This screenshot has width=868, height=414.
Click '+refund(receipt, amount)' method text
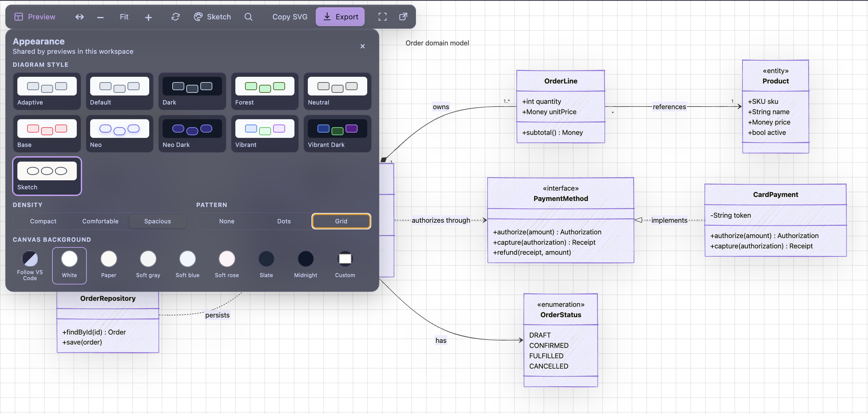[x=532, y=252]
